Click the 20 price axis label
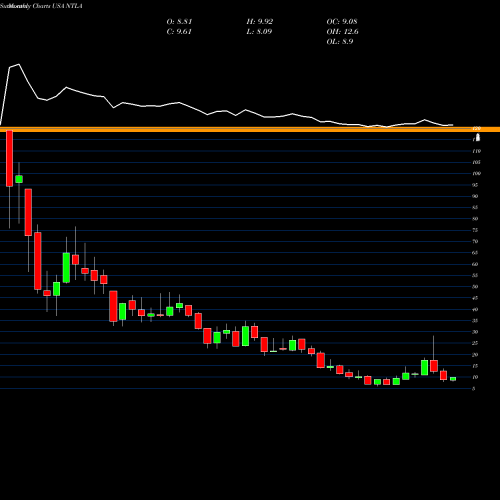 (475, 355)
